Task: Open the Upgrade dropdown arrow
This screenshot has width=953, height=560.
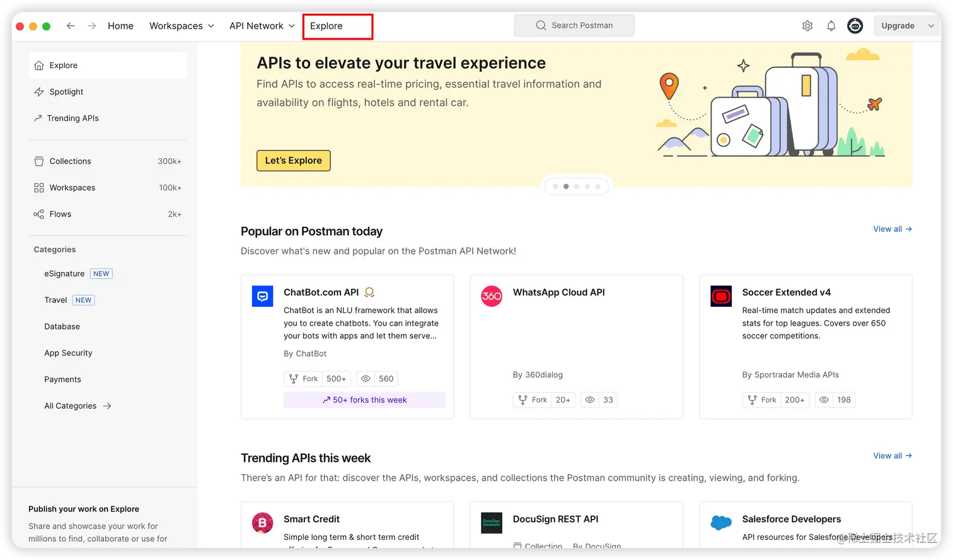Action: [931, 26]
